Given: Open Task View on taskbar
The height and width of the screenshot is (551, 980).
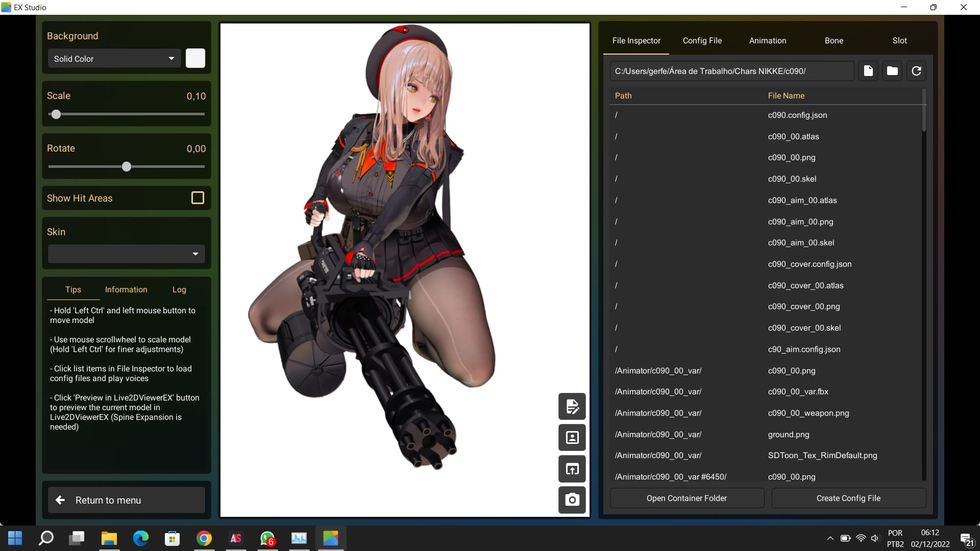Looking at the screenshot, I should click(78, 538).
